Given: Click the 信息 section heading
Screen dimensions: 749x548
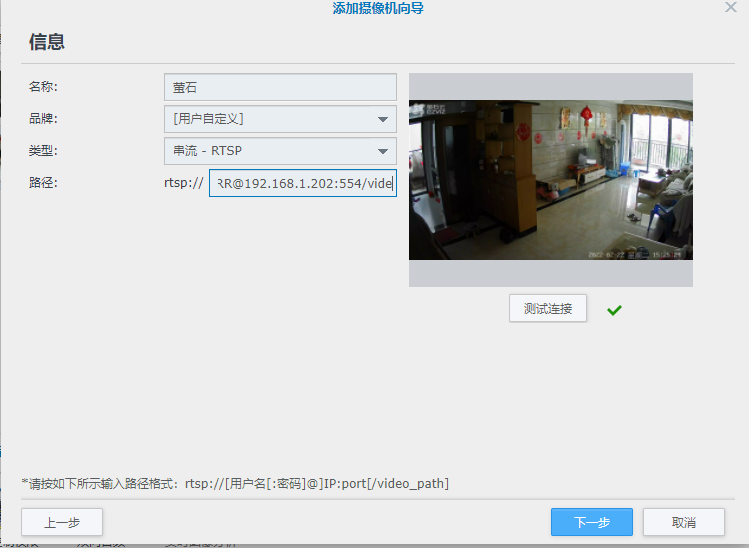Looking at the screenshot, I should (46, 42).
